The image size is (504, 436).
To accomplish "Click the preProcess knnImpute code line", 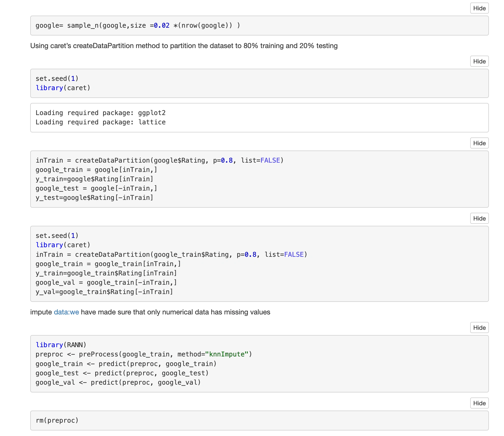I will pos(144,354).
